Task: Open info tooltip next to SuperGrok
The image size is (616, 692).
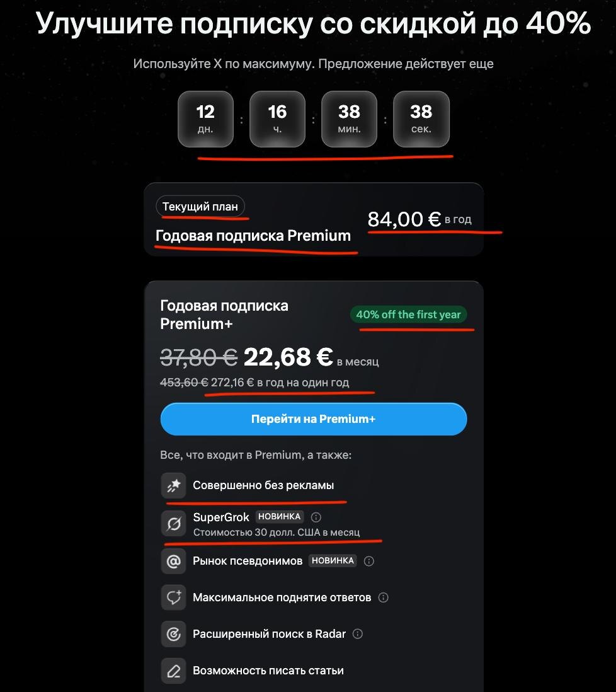Action: (x=316, y=517)
